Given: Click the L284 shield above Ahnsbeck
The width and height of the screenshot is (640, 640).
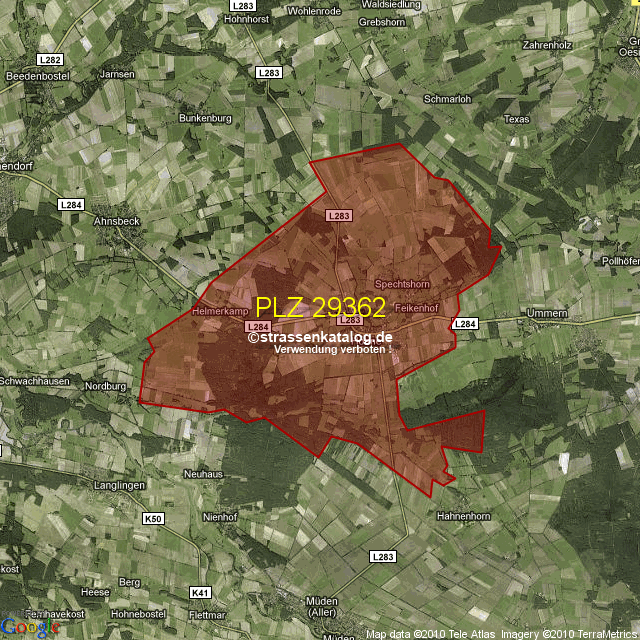Looking at the screenshot, I should click(70, 204).
